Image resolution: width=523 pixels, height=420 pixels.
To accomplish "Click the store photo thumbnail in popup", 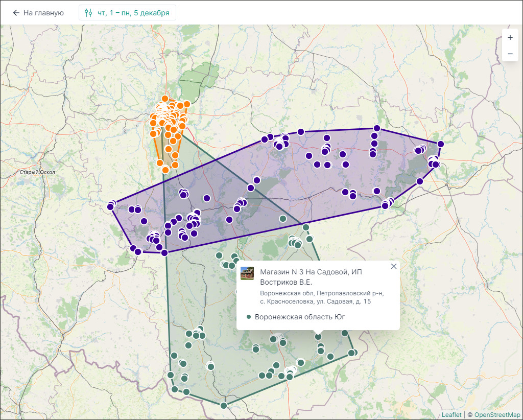I will click(247, 273).
